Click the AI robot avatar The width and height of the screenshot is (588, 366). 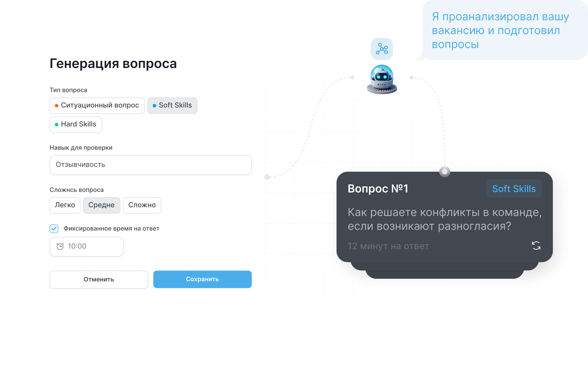[382, 79]
